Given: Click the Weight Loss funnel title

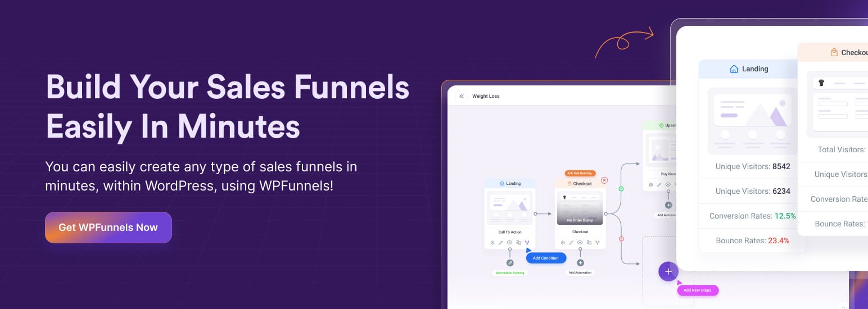Looking at the screenshot, I should pos(486,96).
